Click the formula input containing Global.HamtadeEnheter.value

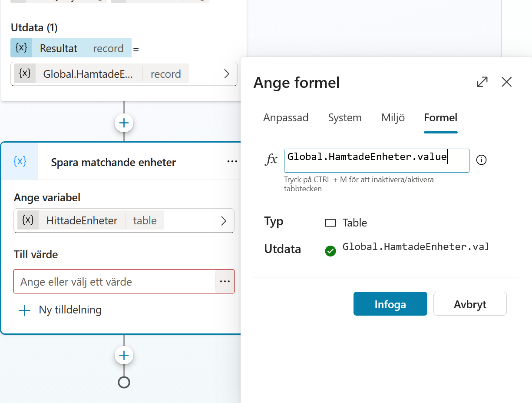click(377, 160)
